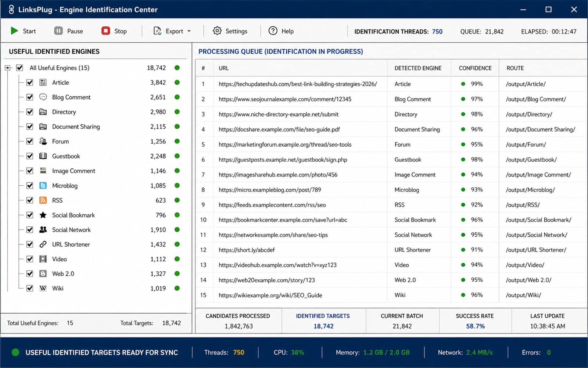The height and width of the screenshot is (368, 588).
Task: Sort queue by Confidence column header
Action: pos(475,68)
